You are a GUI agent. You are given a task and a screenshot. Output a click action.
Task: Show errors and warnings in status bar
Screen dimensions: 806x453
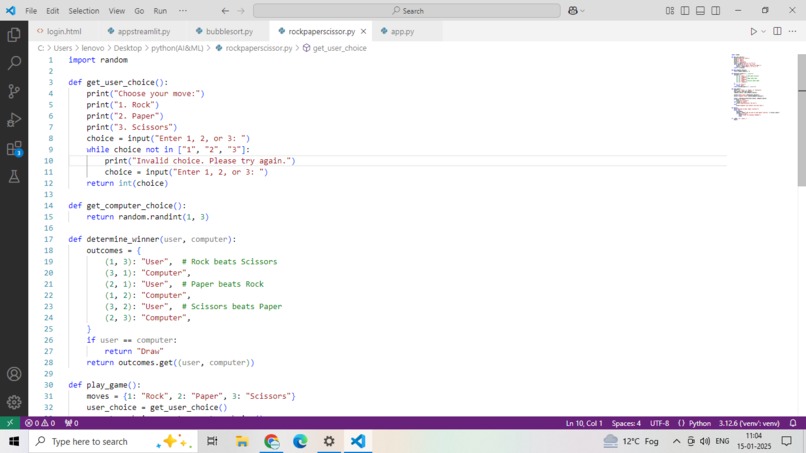tap(40, 423)
